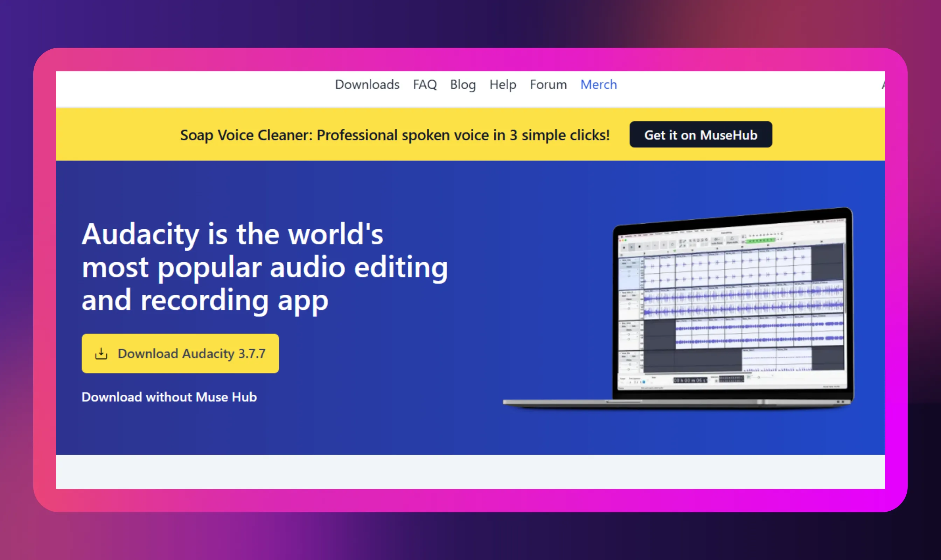Click the Pause icon in the transport controls

[624, 247]
